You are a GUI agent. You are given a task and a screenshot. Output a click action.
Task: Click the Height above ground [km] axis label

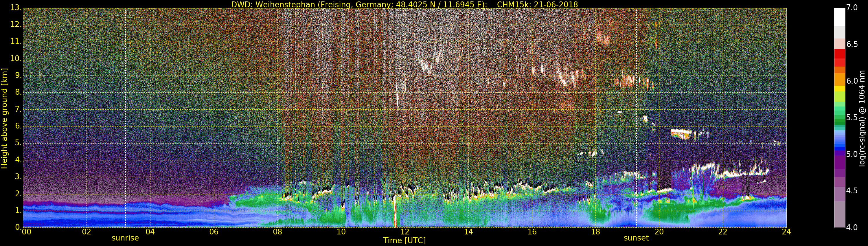(x=4, y=118)
